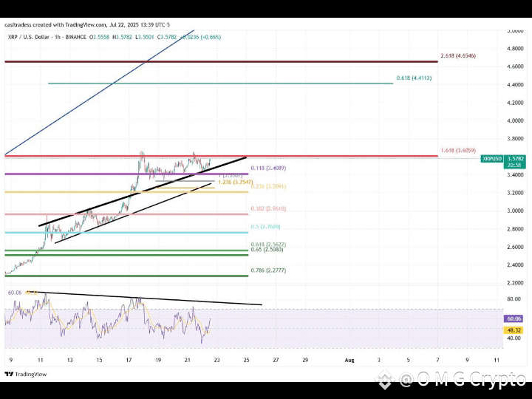Click date 17 on the time axis
This screenshot has width=532, height=399.
[129, 360]
